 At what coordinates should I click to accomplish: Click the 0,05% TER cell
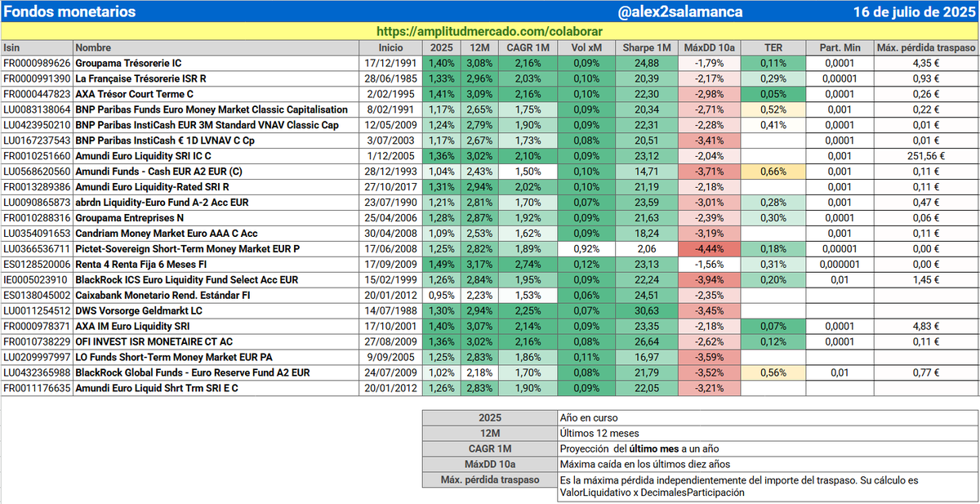pyautogui.click(x=774, y=94)
